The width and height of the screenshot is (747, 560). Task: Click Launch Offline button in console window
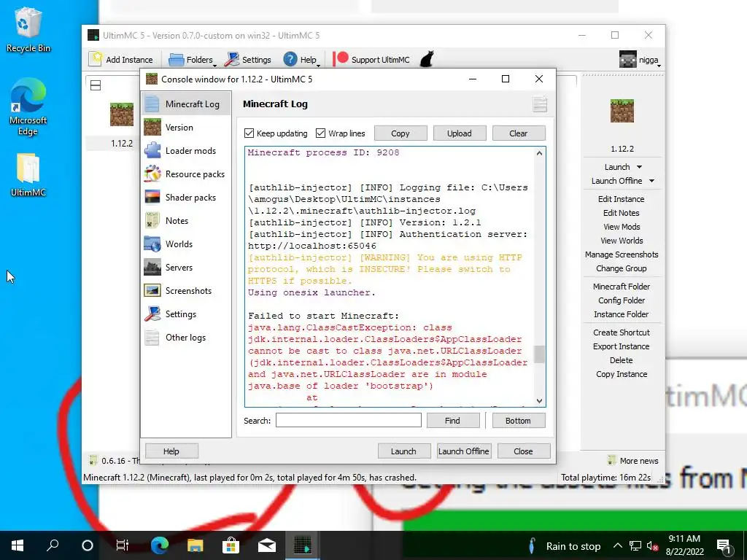(463, 451)
